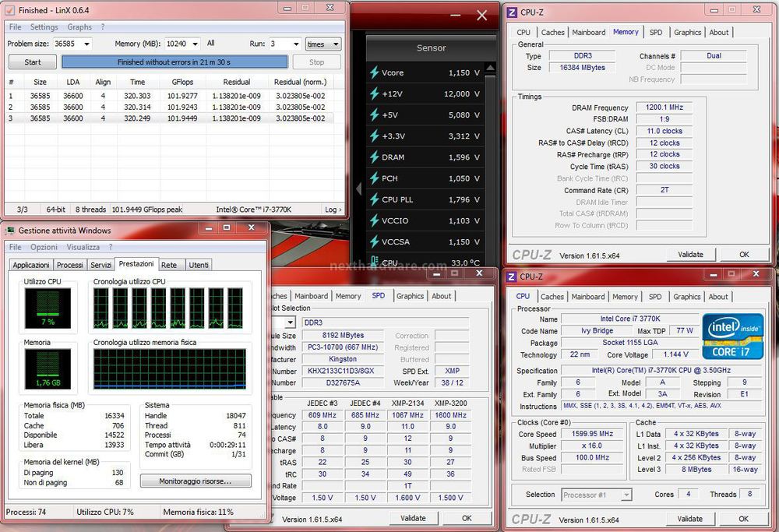Image resolution: width=779 pixels, height=532 pixels.
Task: Click the Start button in LinX
Action: coord(33,62)
